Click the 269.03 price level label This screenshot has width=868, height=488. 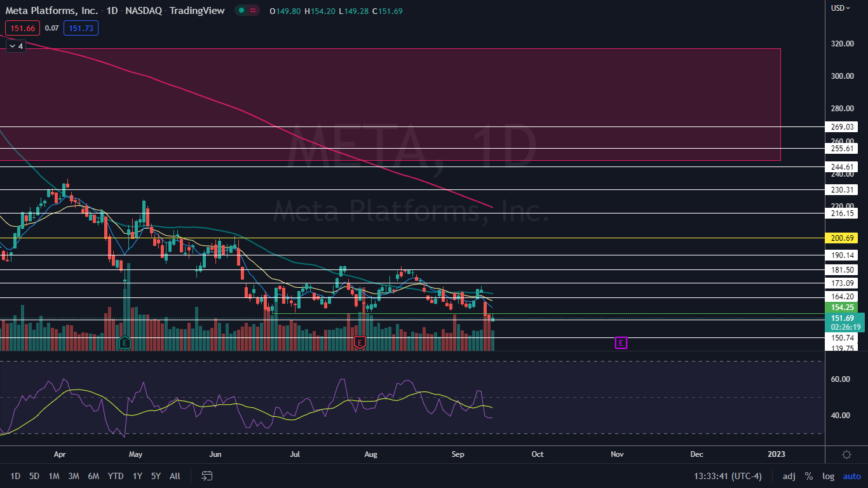[841, 126]
